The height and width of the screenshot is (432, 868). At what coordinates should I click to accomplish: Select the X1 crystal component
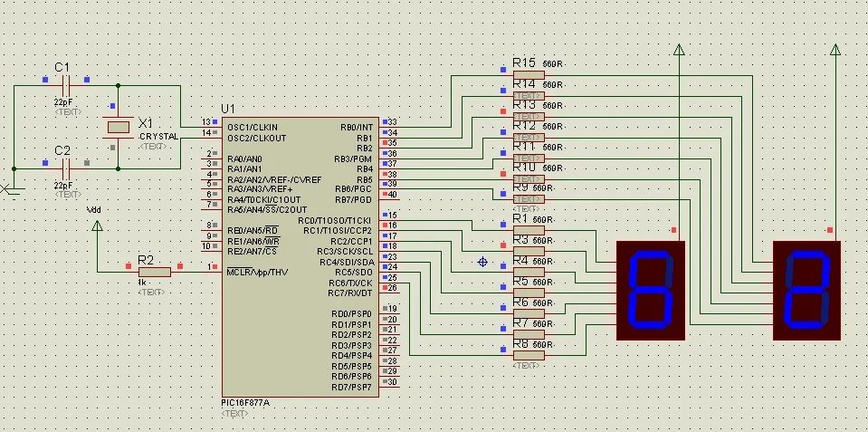click(119, 127)
